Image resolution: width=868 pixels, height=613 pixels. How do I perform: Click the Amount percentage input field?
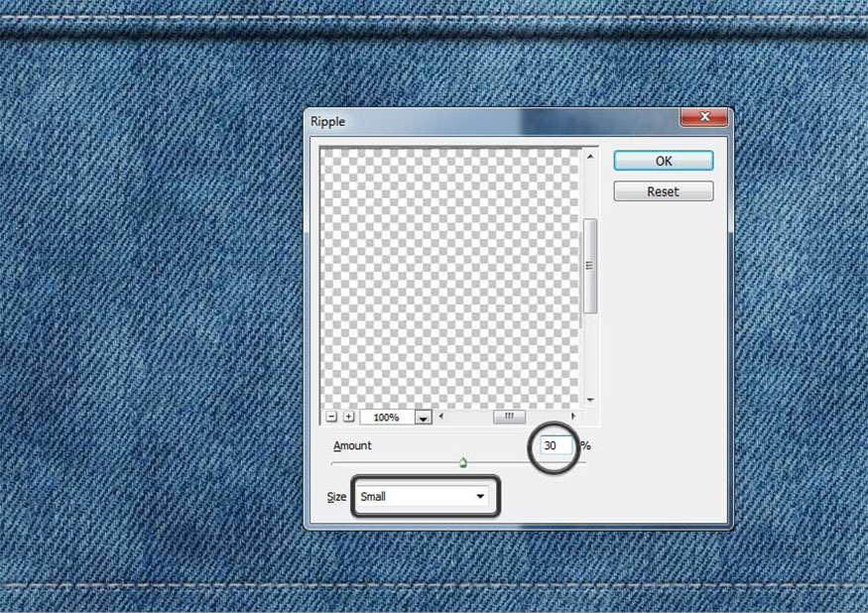tap(557, 445)
